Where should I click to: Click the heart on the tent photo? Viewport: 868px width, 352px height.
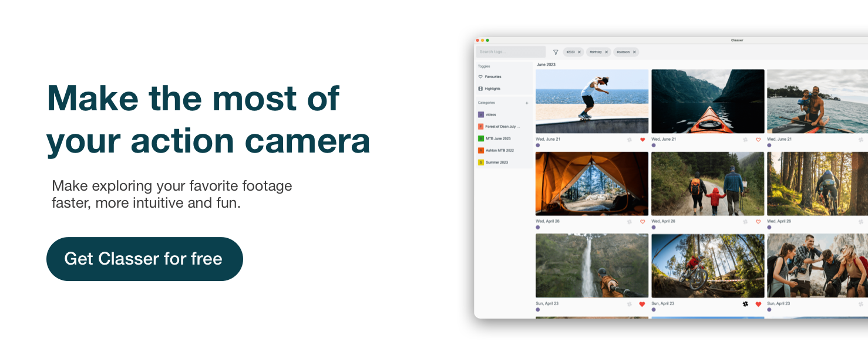pos(642,222)
